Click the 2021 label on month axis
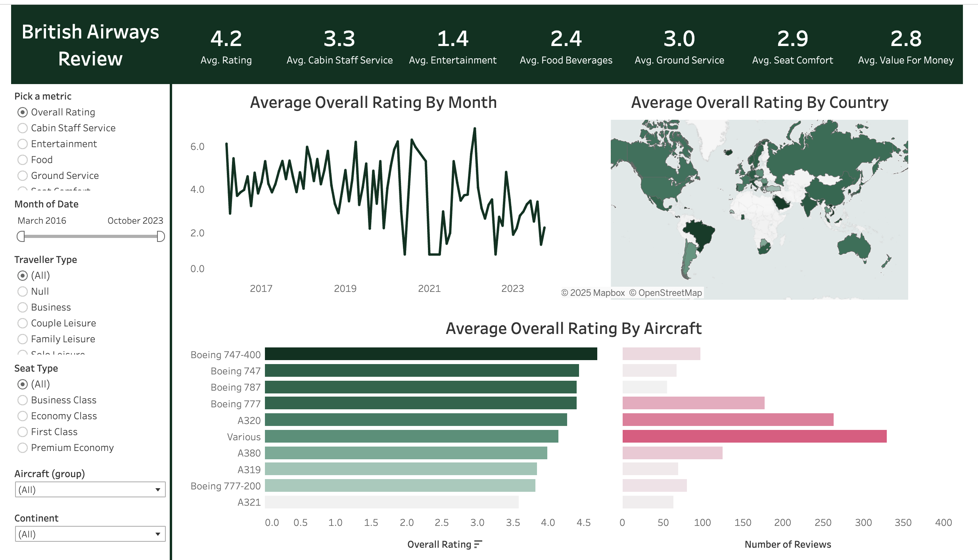This screenshot has width=978, height=560. pos(429,289)
